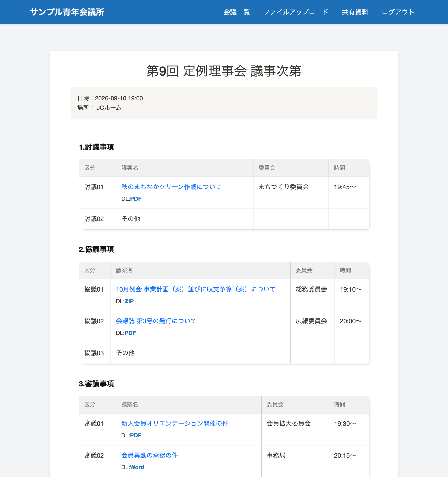Image resolution: width=448 pixels, height=477 pixels.
Task: Click the 審議02 row label
Action: tap(94, 455)
